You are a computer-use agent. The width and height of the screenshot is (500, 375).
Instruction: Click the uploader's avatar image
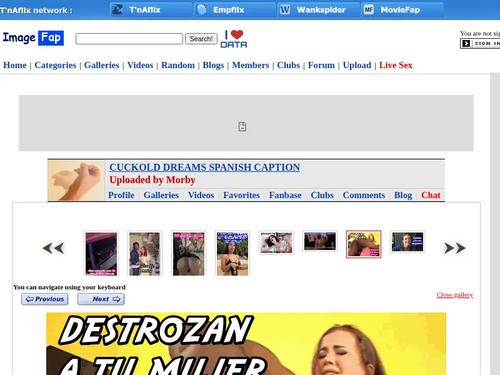pos(76,181)
